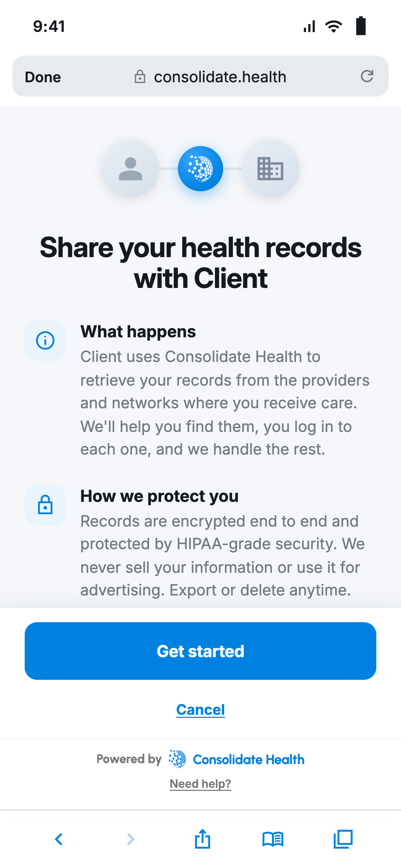Tap the blue Consolidate Health globe icon
401x868 pixels.
click(x=200, y=169)
